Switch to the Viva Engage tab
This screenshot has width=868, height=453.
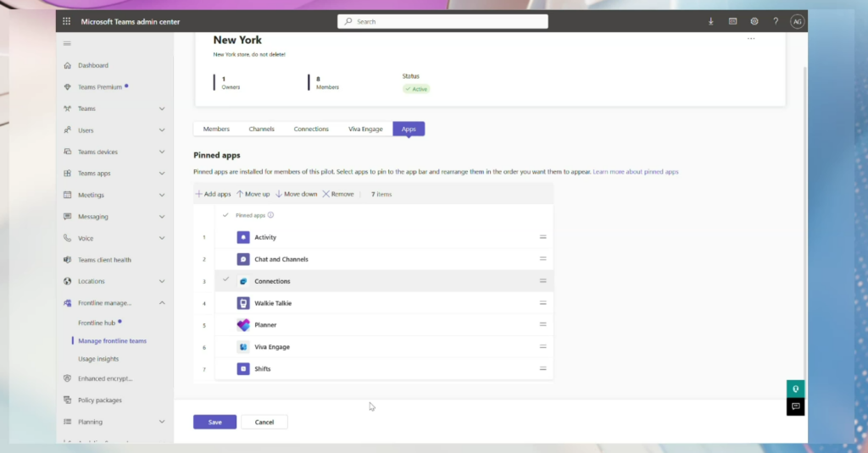pyautogui.click(x=365, y=129)
